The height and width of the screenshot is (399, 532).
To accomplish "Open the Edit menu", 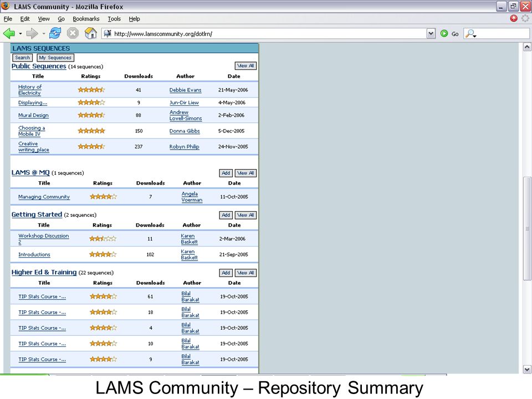I will [25, 19].
